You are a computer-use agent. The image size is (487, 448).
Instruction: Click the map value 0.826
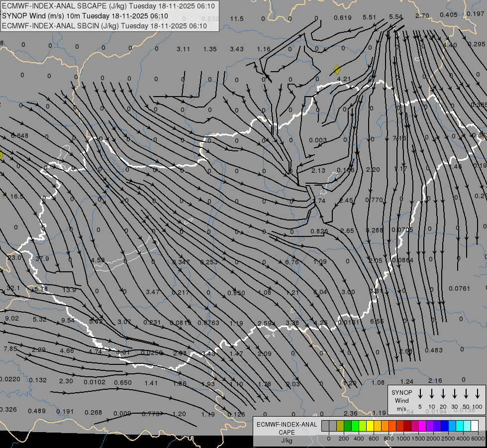pyautogui.click(x=319, y=231)
